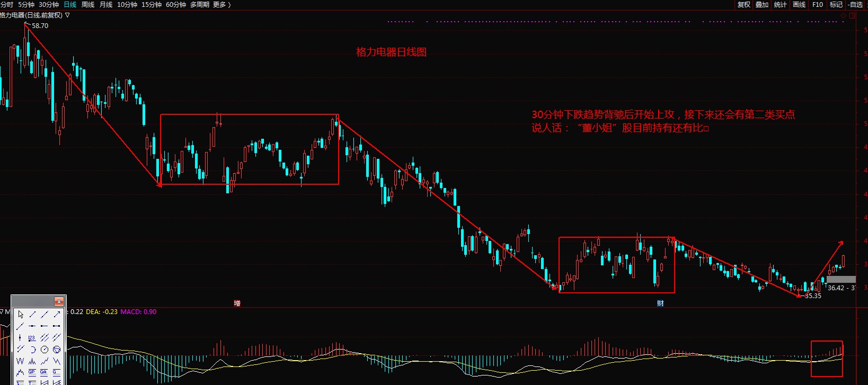Select the multi-peak wave tool beside W wave
Screen dimensions: 868x385
[x=32, y=361]
